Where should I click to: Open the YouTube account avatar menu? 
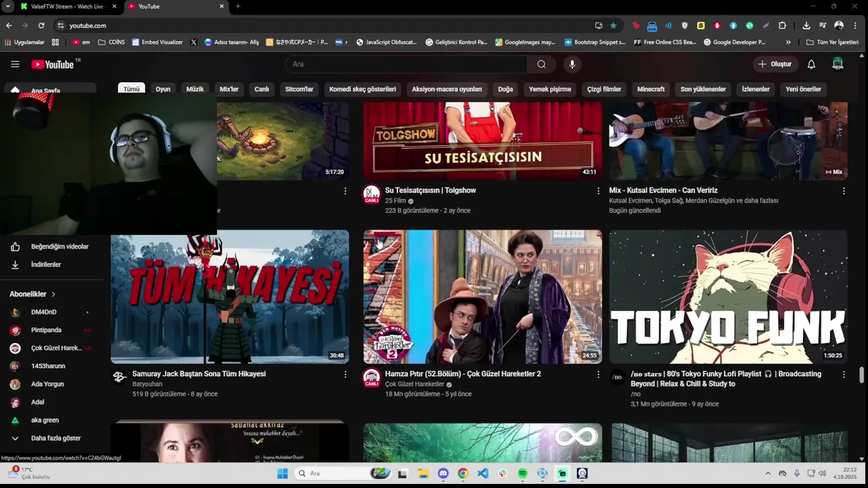tap(837, 64)
